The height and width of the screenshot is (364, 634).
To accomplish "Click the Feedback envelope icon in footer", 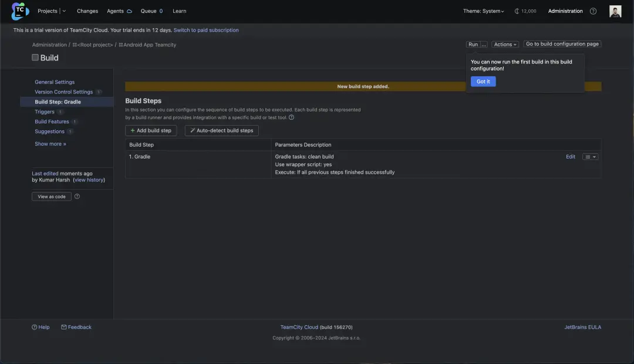I will 64,327.
